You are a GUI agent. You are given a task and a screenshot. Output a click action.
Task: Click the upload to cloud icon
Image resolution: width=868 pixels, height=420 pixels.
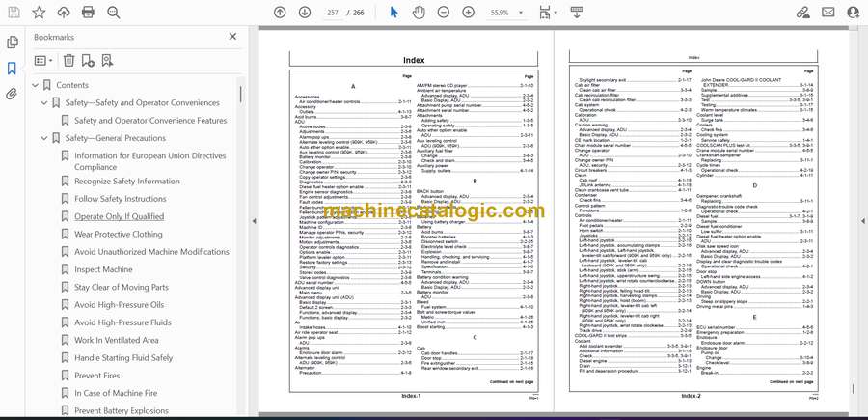[64, 13]
